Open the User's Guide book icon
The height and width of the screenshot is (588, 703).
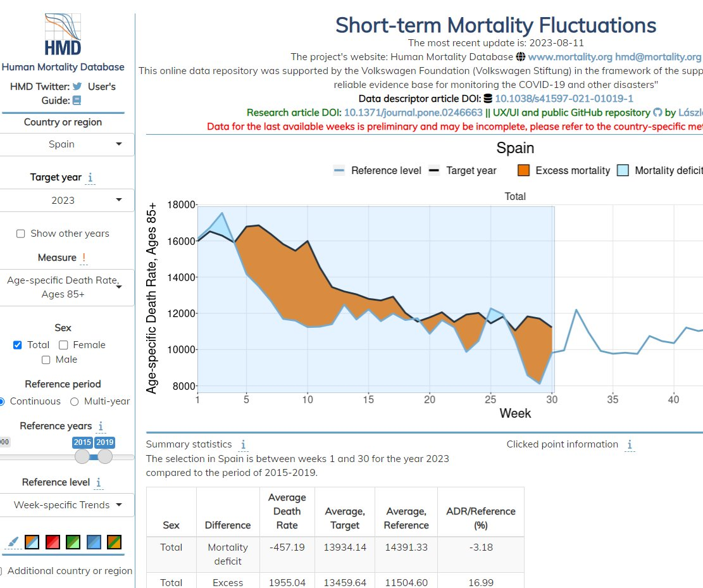[77, 100]
